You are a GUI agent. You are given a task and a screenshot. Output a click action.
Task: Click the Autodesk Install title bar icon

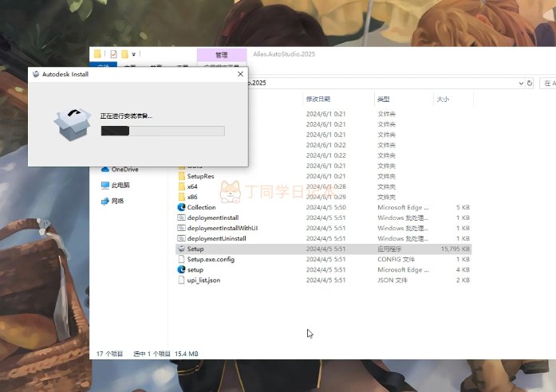(36, 74)
